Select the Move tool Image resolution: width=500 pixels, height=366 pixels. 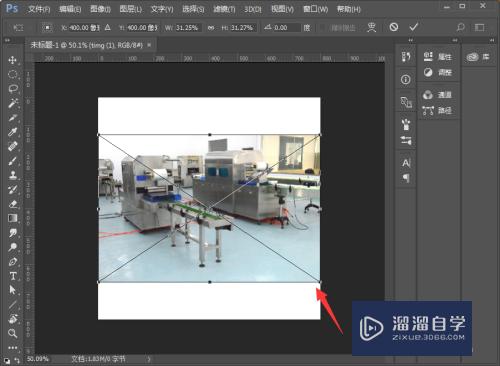click(x=13, y=60)
